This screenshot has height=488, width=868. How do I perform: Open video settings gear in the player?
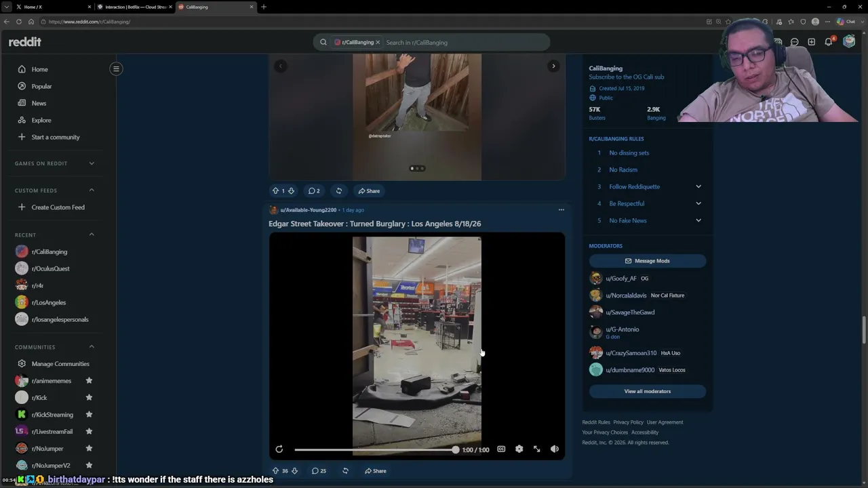click(x=519, y=449)
